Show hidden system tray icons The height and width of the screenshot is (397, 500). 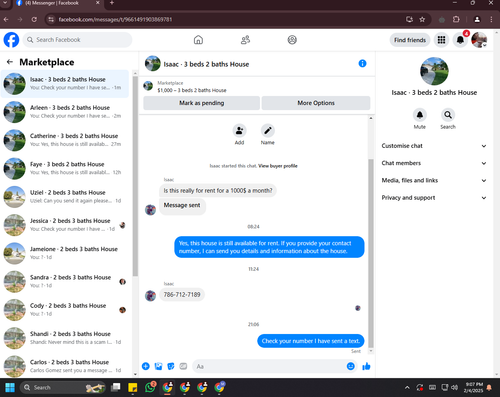[x=407, y=387]
